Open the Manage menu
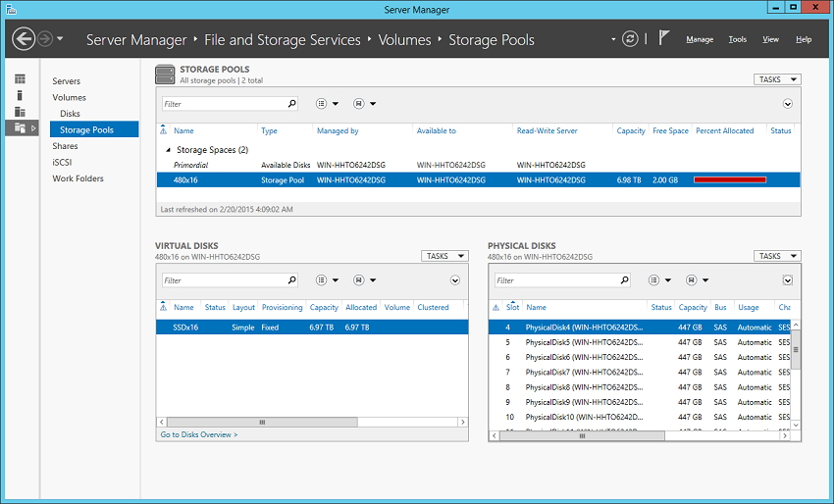The height and width of the screenshot is (504, 834). tap(700, 39)
